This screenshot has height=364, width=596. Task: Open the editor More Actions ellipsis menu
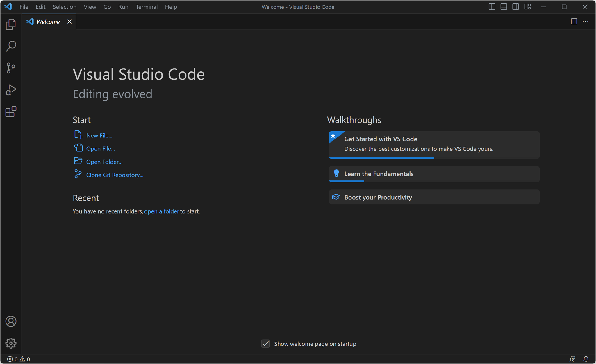click(x=586, y=21)
